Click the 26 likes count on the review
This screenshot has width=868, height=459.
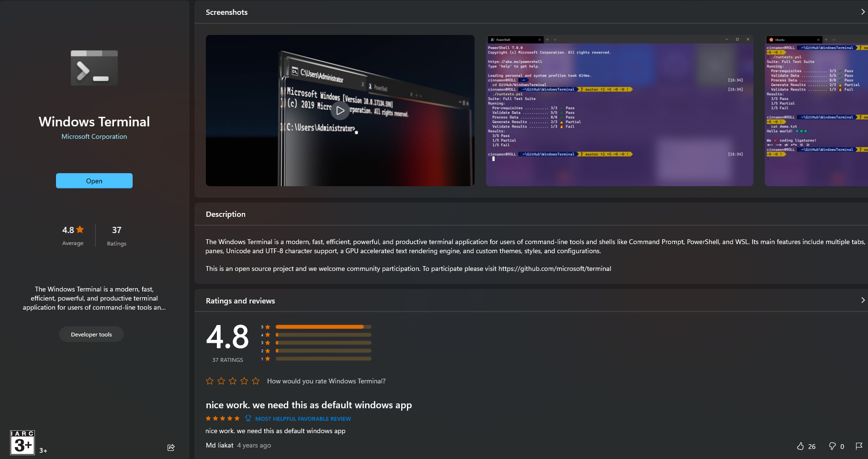812,447
